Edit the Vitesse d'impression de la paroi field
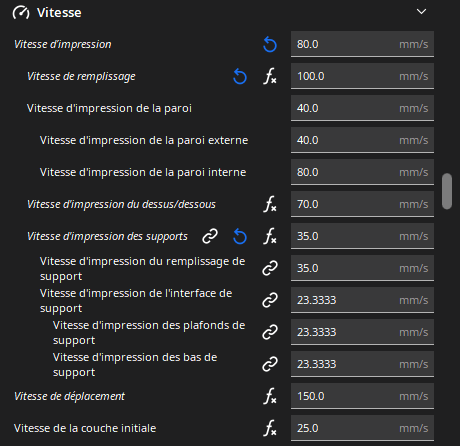The width and height of the screenshot is (460, 446). coord(362,108)
